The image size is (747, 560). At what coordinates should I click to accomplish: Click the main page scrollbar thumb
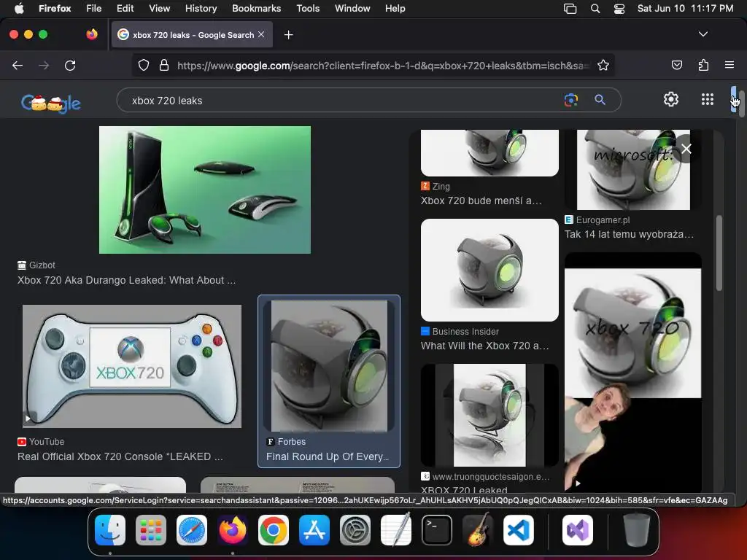pos(741,102)
